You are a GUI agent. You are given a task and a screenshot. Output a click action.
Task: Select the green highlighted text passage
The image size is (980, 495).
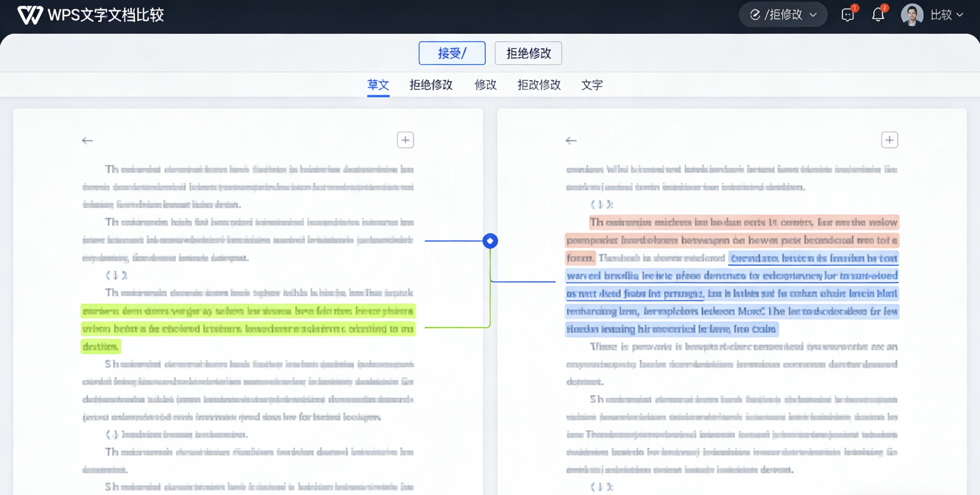coord(247,328)
